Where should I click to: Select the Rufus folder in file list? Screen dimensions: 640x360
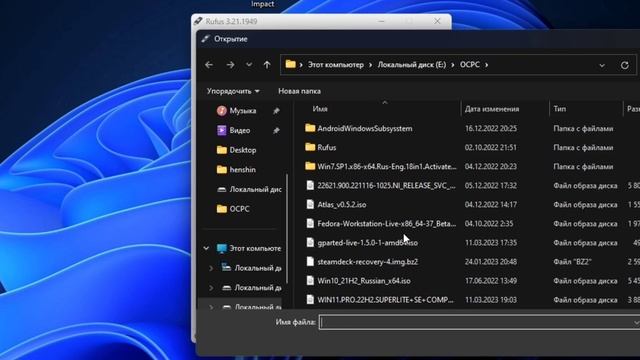click(327, 147)
